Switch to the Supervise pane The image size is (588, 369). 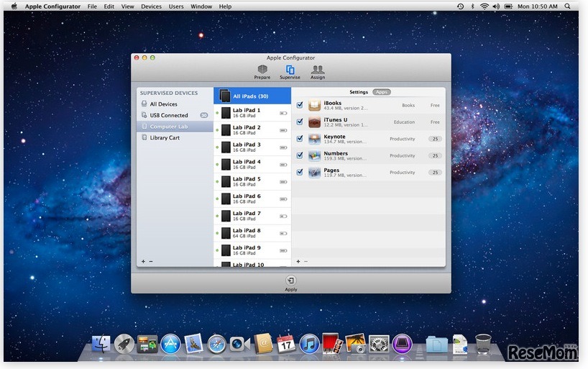290,72
